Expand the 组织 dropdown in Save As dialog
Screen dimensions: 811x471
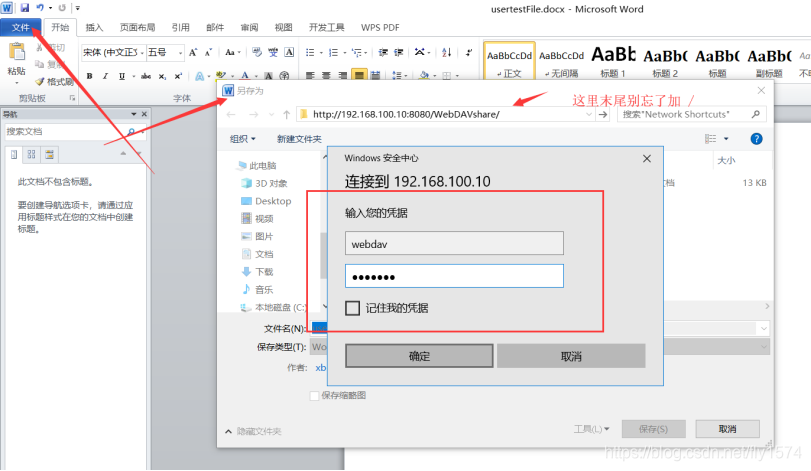coord(243,139)
